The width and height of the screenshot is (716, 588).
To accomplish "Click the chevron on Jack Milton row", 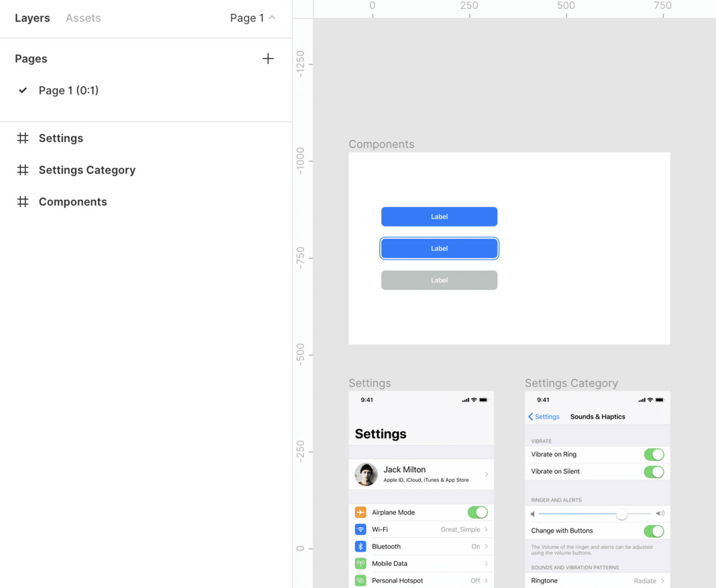I will [486, 474].
